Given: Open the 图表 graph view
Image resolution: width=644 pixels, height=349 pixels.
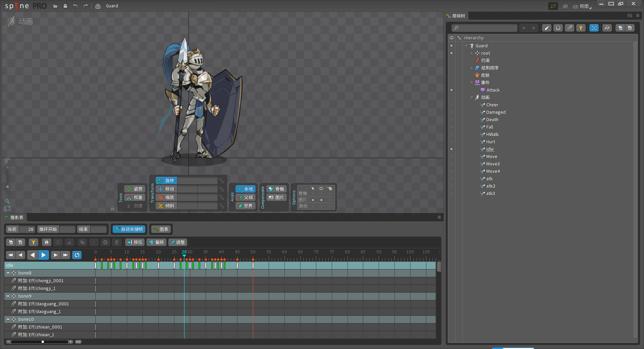Looking at the screenshot, I should click(x=161, y=229).
